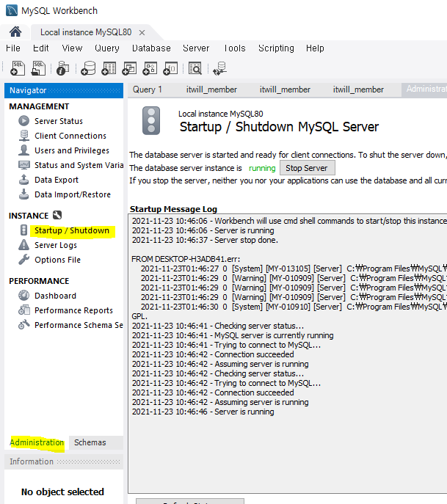The image size is (447, 504).
Task: Click the 'FROM DESKTOP-H3ADB41.err:' log line
Action: point(186,259)
